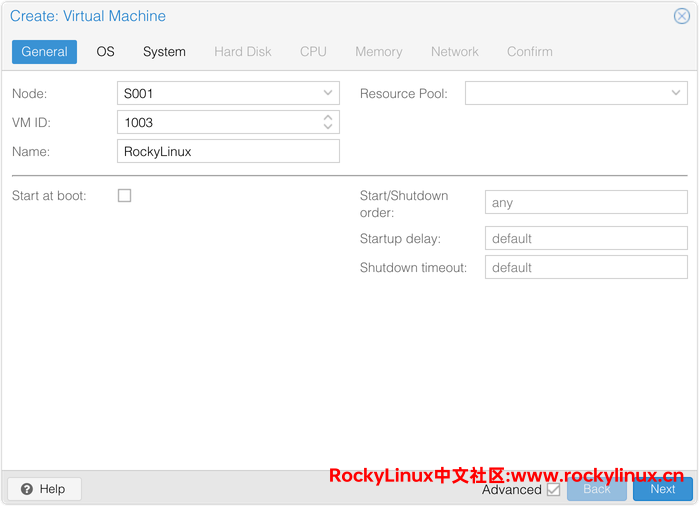The image size is (699, 506).
Task: Click the VM ID number field
Action: (x=217, y=122)
